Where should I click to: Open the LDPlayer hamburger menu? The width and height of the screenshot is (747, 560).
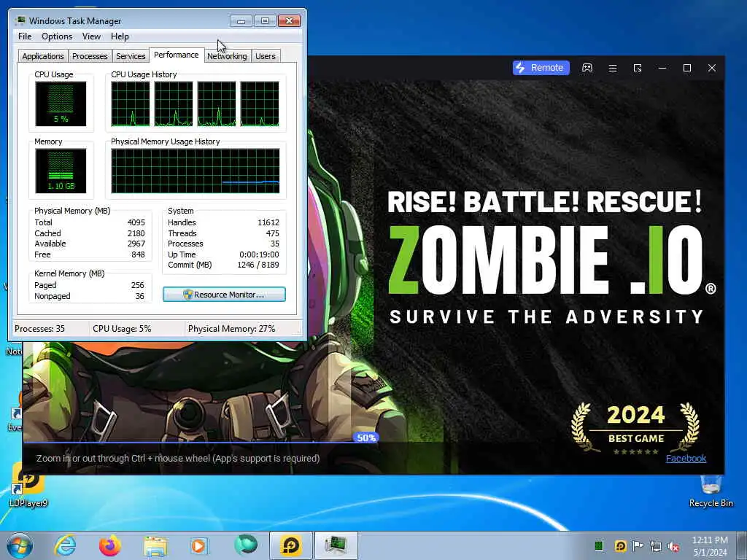click(613, 68)
